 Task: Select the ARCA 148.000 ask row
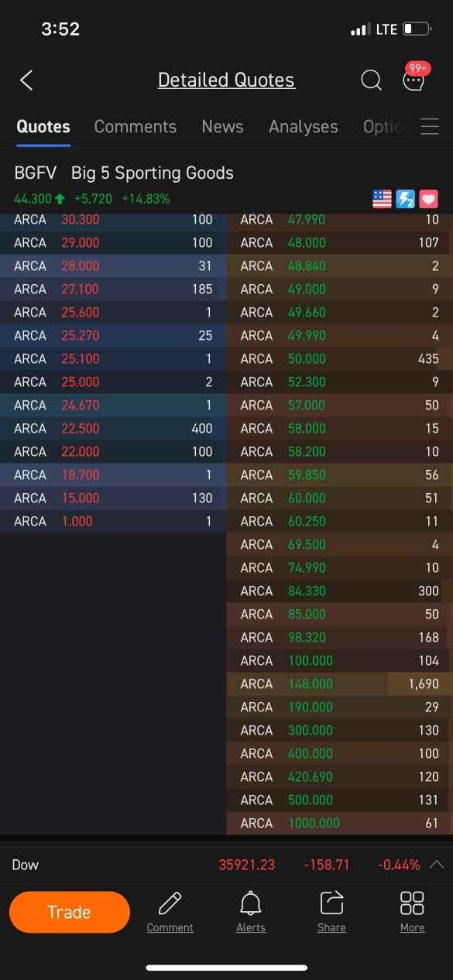tap(340, 684)
